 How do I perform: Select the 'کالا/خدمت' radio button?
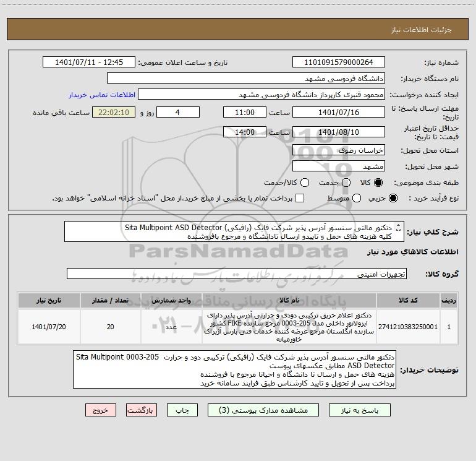click(x=305, y=183)
